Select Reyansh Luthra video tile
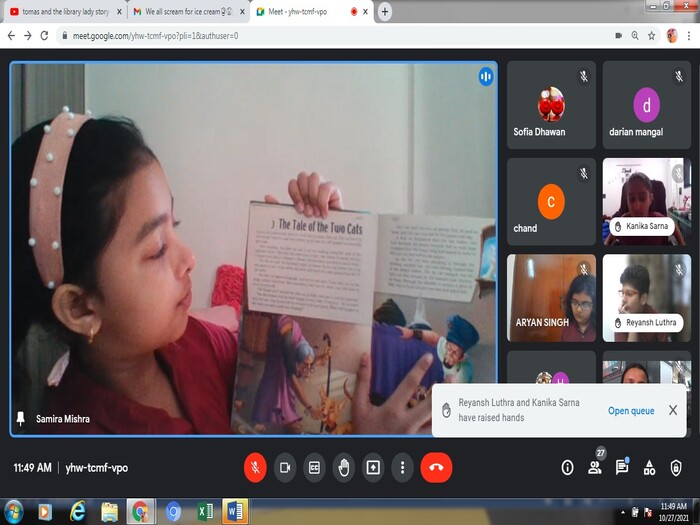 coord(646,298)
